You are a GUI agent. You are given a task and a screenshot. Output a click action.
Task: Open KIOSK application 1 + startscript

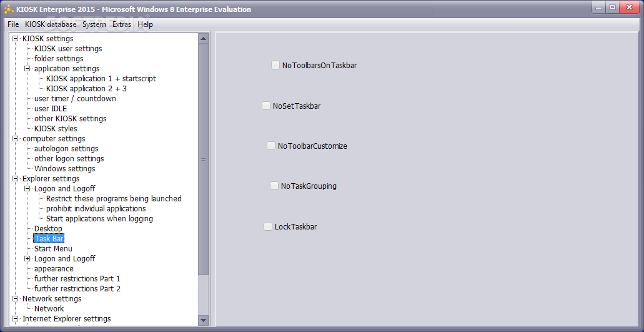(x=101, y=79)
